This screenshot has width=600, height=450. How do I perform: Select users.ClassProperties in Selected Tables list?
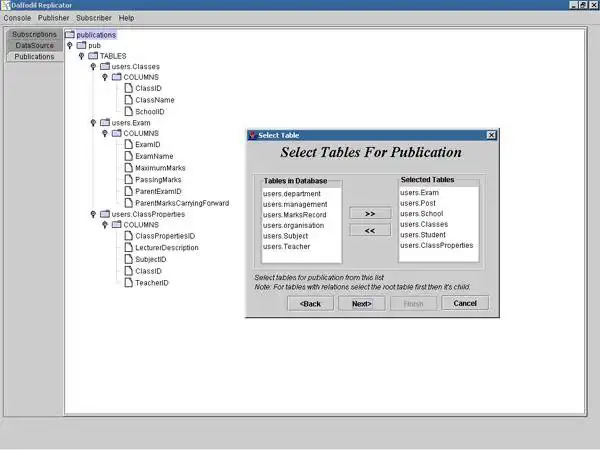(439, 245)
